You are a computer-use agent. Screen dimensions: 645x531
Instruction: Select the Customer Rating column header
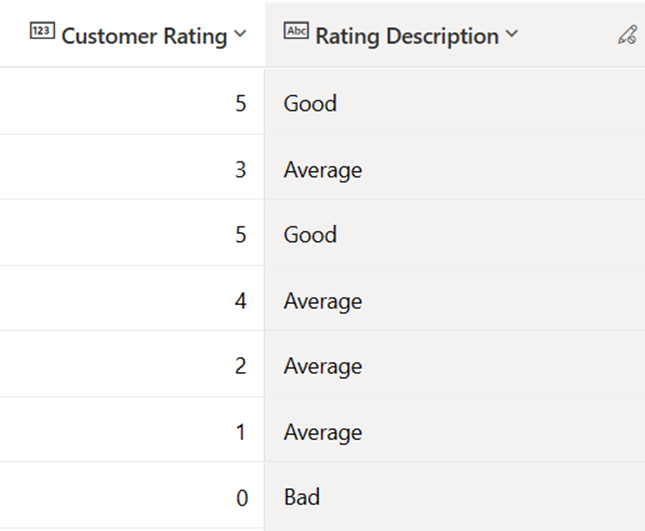pyautogui.click(x=132, y=35)
